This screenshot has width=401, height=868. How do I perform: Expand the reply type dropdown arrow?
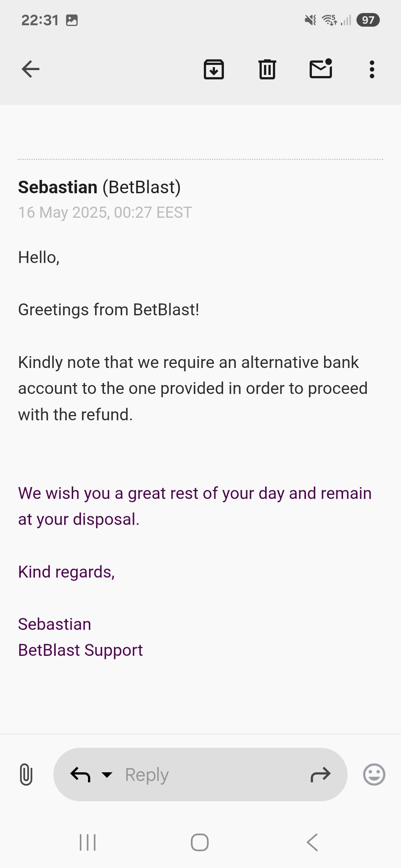[107, 775]
